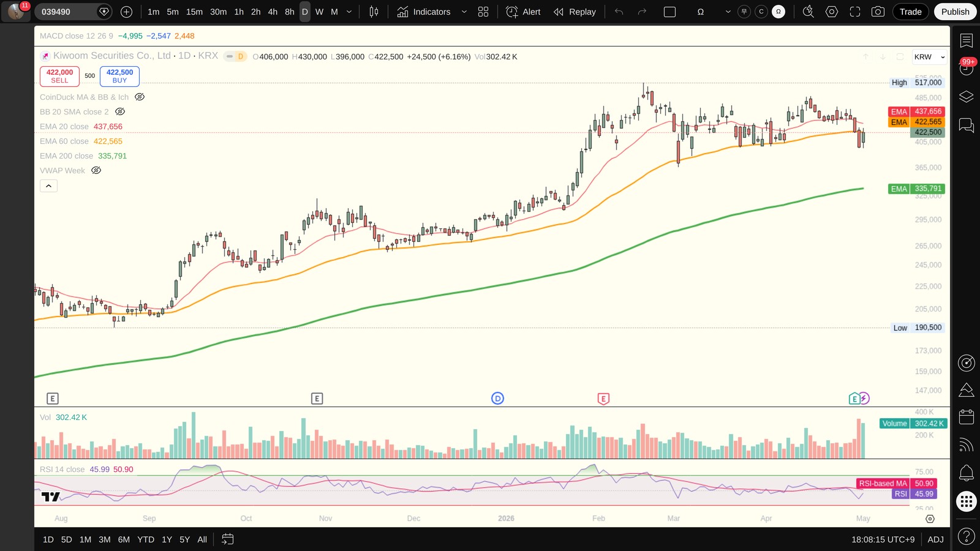Open the time axis settings gear
Image resolution: width=980 pixels, height=551 pixels.
pyautogui.click(x=930, y=519)
